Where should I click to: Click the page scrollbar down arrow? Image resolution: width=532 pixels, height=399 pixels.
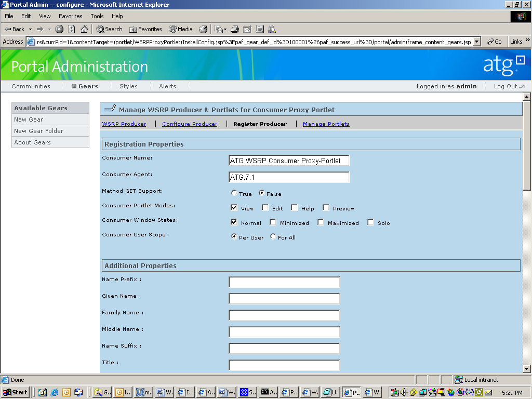(x=527, y=369)
